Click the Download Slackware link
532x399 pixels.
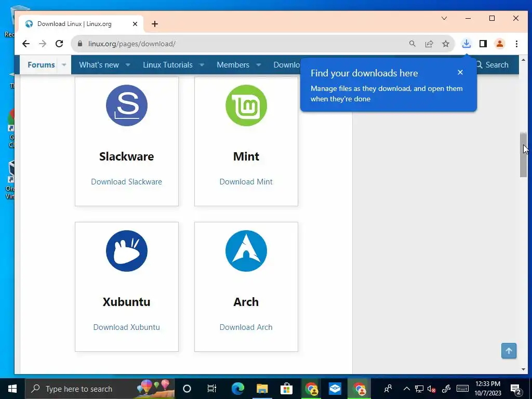click(127, 182)
